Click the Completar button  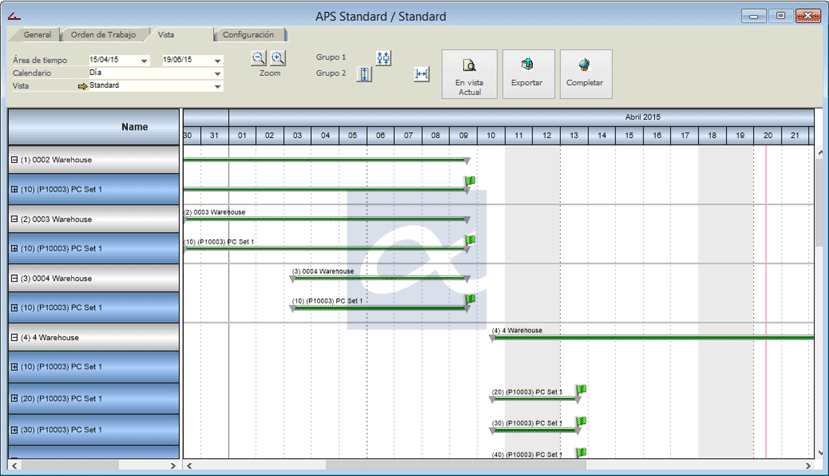[x=585, y=74]
